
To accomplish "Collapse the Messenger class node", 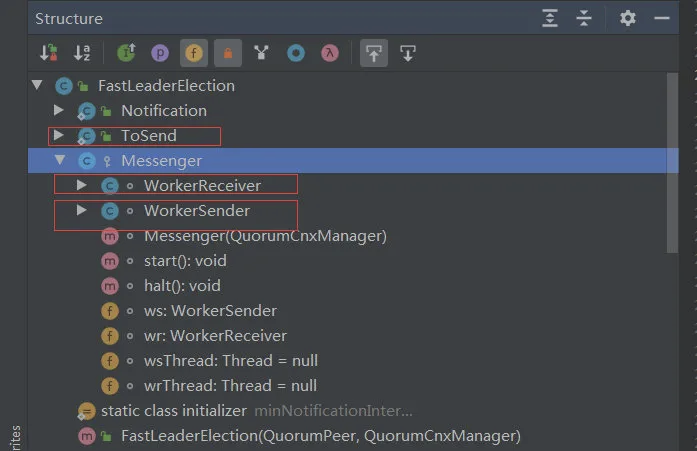I will point(60,160).
